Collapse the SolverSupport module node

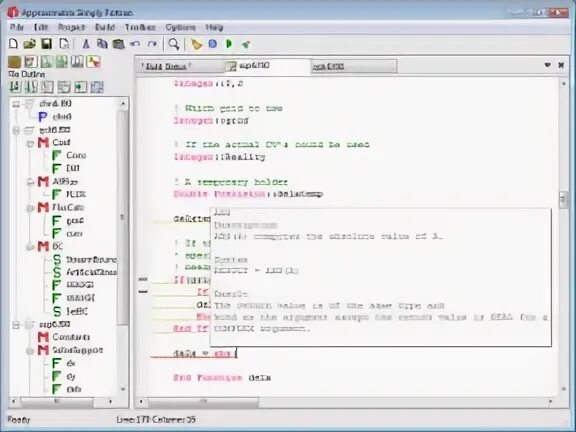(x=30, y=351)
